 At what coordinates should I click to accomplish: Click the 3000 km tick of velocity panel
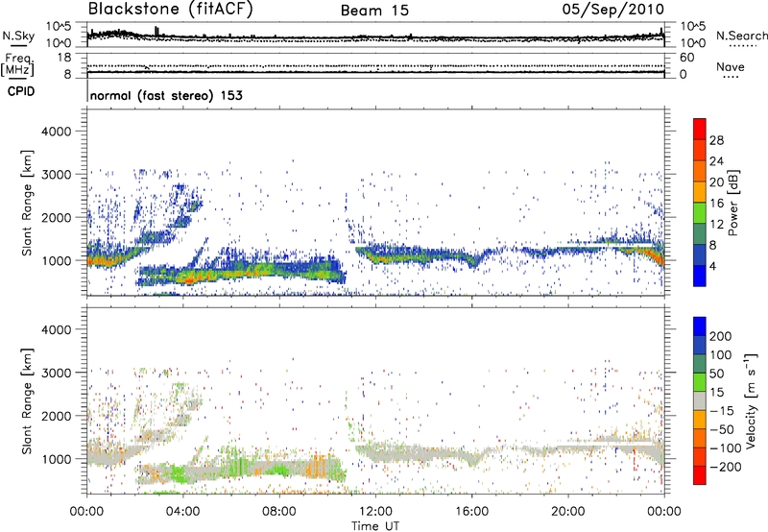tap(57, 373)
